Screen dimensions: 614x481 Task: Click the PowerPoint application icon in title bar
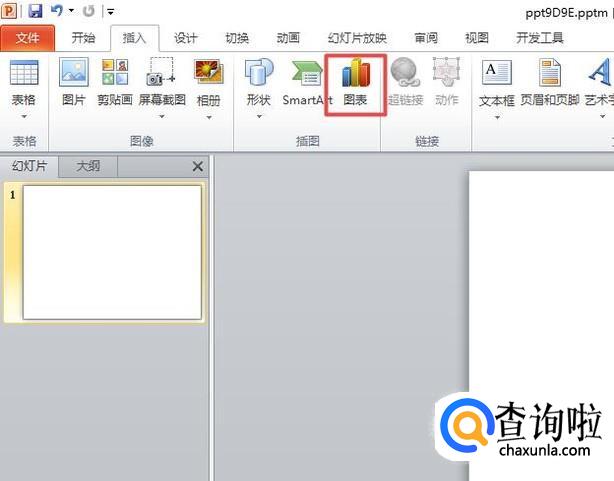pos(9,11)
